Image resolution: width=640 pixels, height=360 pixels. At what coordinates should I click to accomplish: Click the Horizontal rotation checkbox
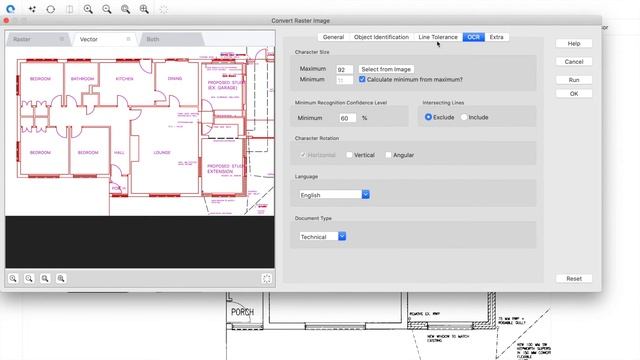tap(302, 155)
